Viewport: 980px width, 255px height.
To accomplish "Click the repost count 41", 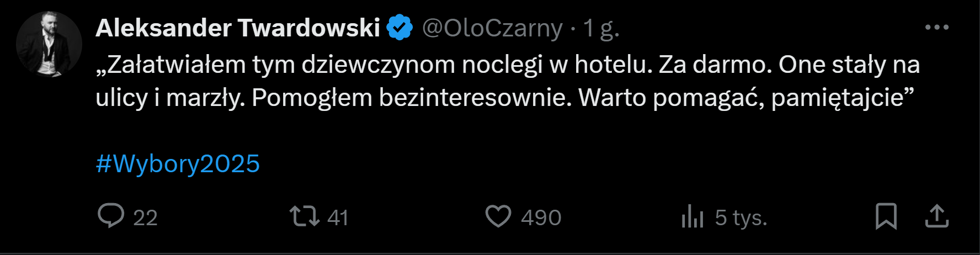I will pos(338,217).
